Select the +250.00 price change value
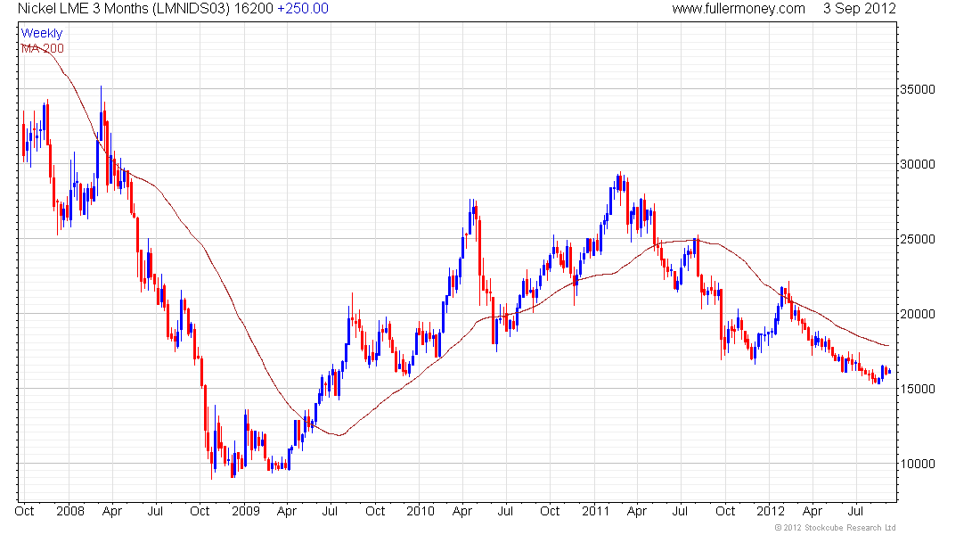Screen dimensions: 980x535 pyautogui.click(x=303, y=9)
